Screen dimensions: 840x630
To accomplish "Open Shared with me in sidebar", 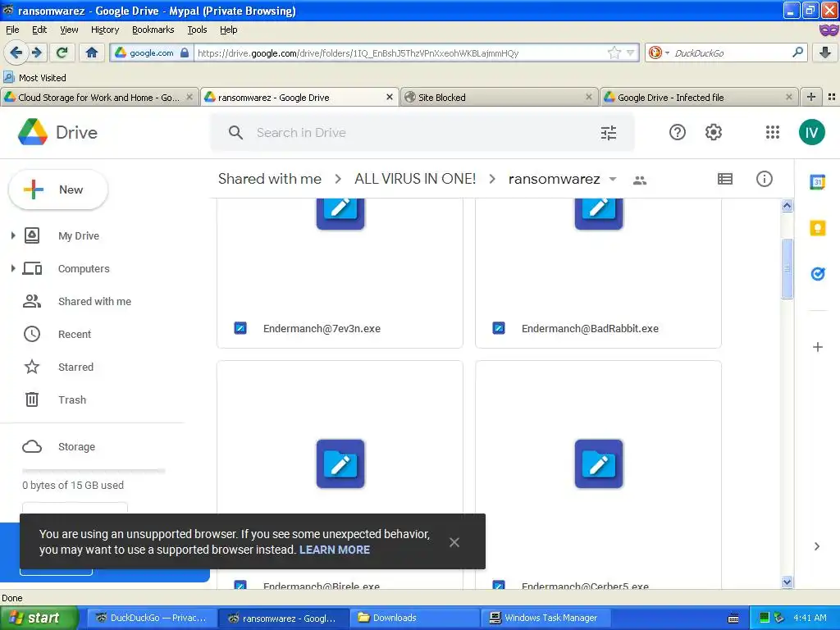I will pyautogui.click(x=94, y=302).
